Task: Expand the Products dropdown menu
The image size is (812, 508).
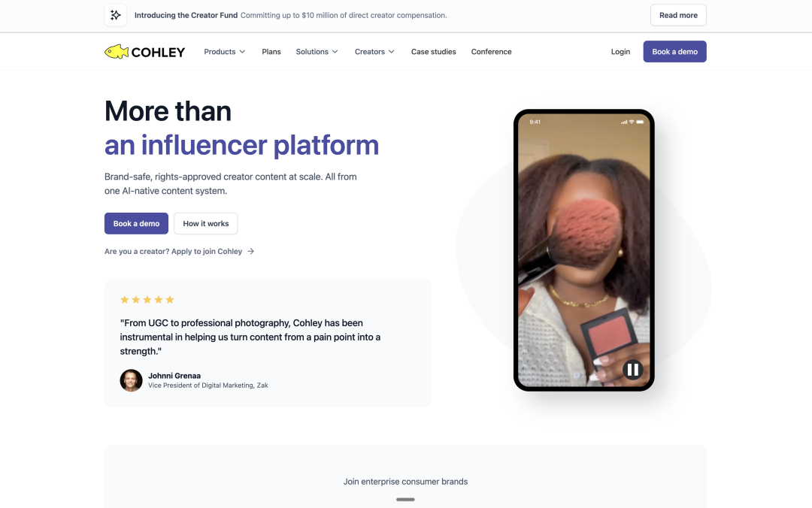Action: pos(225,52)
